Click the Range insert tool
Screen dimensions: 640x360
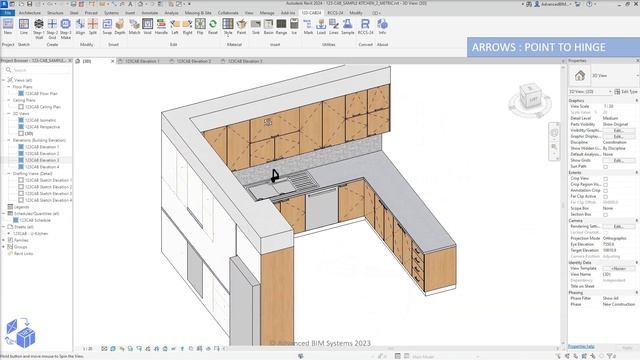(281, 27)
